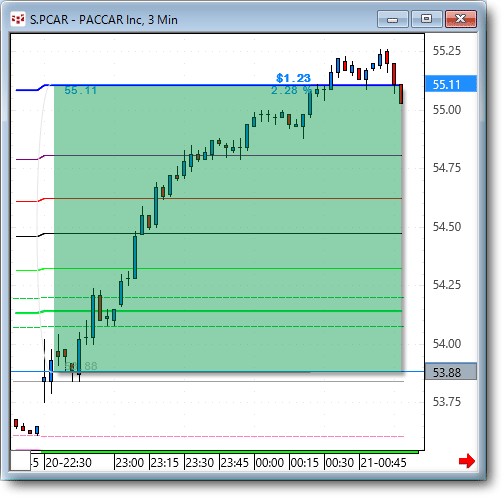The image size is (504, 498).
Task: Click the 20-22:30 time axis label
Action: coord(68,463)
